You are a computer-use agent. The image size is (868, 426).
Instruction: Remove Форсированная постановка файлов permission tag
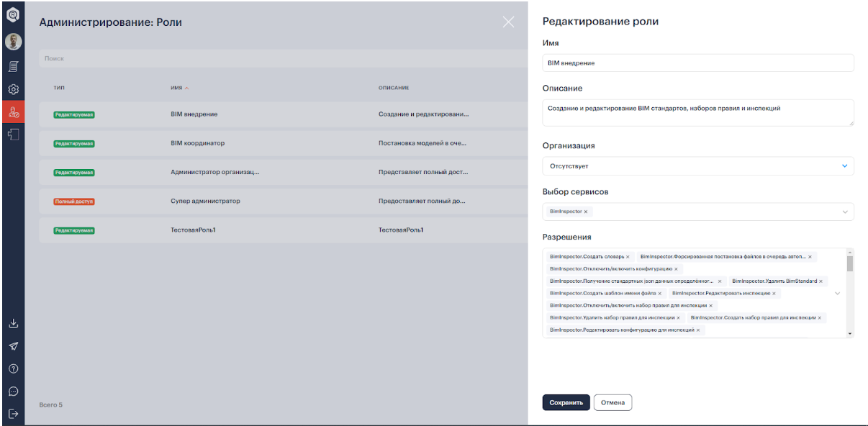pyautogui.click(x=810, y=257)
